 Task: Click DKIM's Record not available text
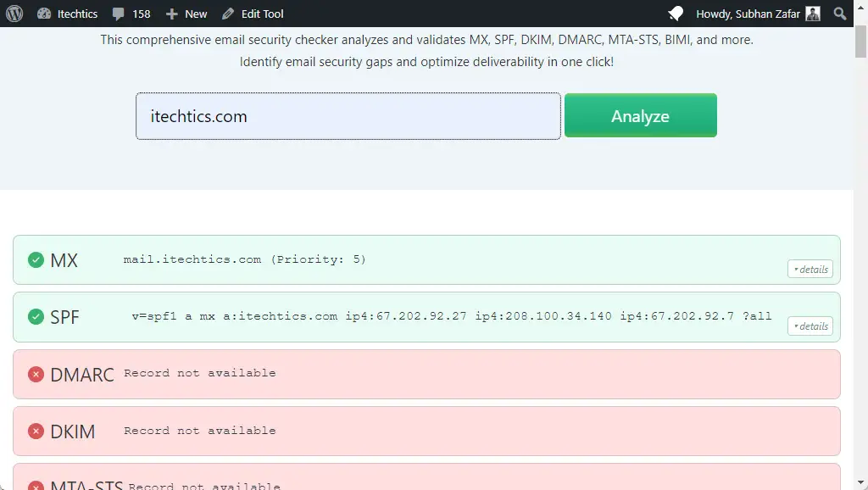200,430
